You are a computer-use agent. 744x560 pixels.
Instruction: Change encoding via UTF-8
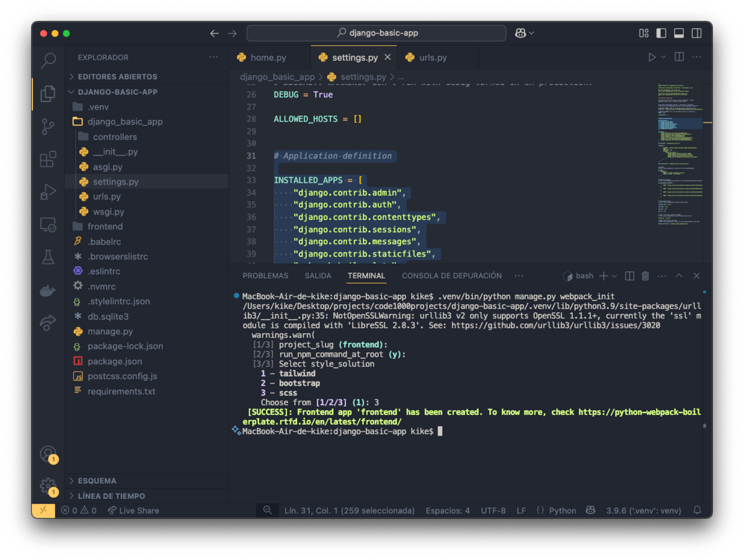(x=494, y=510)
